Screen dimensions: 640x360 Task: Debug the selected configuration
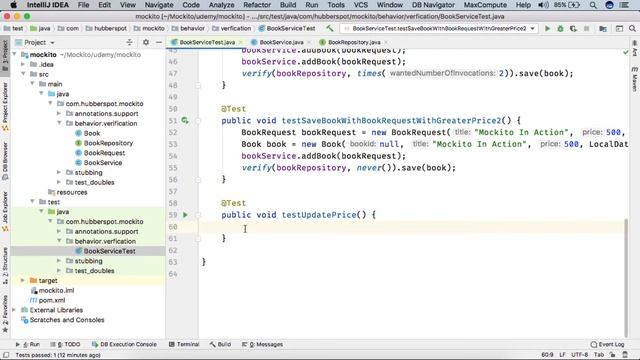[560, 29]
